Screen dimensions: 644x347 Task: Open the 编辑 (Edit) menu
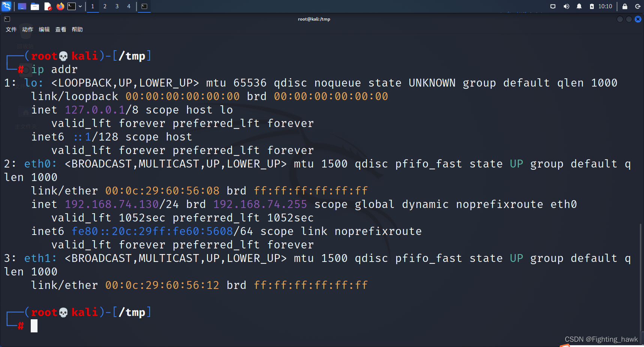(44, 30)
